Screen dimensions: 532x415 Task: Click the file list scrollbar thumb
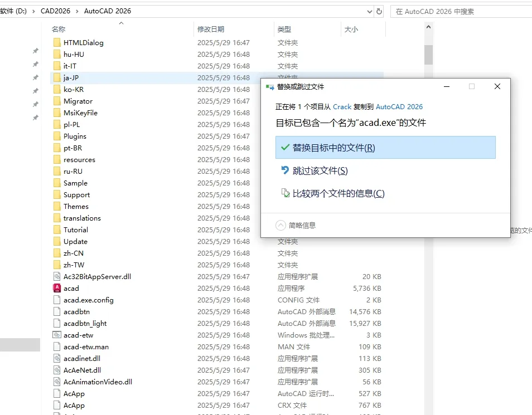(428, 55)
